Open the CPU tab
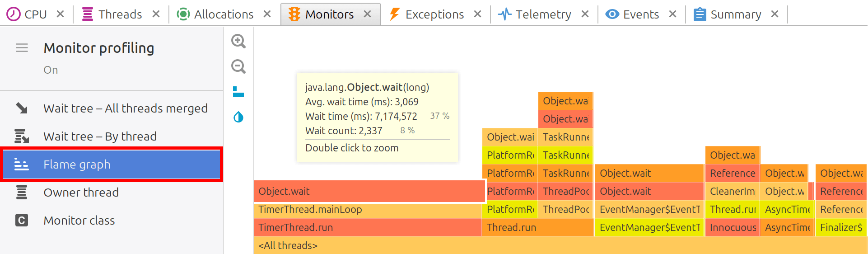Image resolution: width=868 pixels, height=254 pixels. point(35,14)
